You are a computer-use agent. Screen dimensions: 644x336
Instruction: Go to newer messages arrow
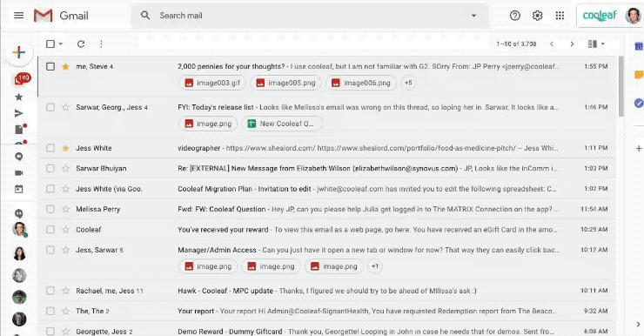click(552, 44)
